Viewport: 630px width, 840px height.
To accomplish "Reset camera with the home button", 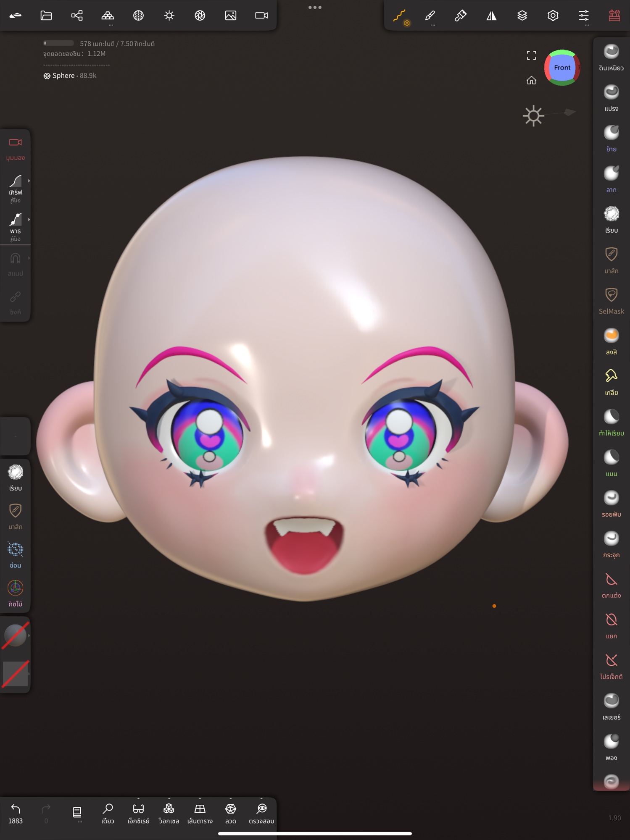I will (531, 80).
